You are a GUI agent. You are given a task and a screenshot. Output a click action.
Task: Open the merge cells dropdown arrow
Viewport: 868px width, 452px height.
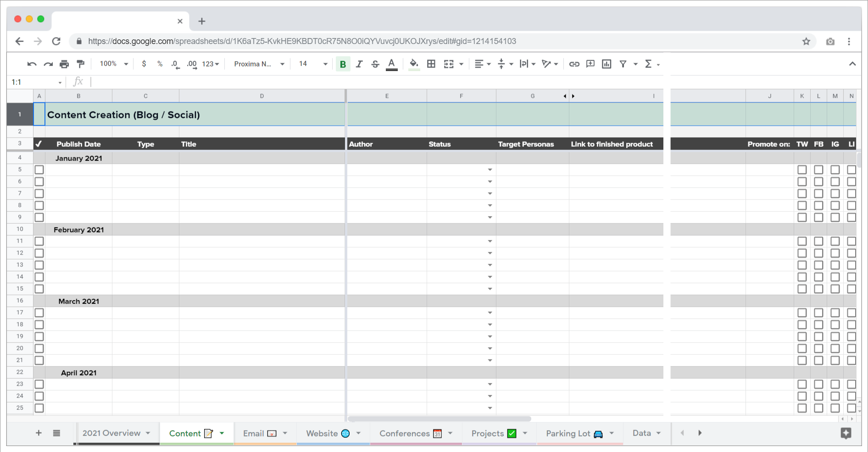461,64
